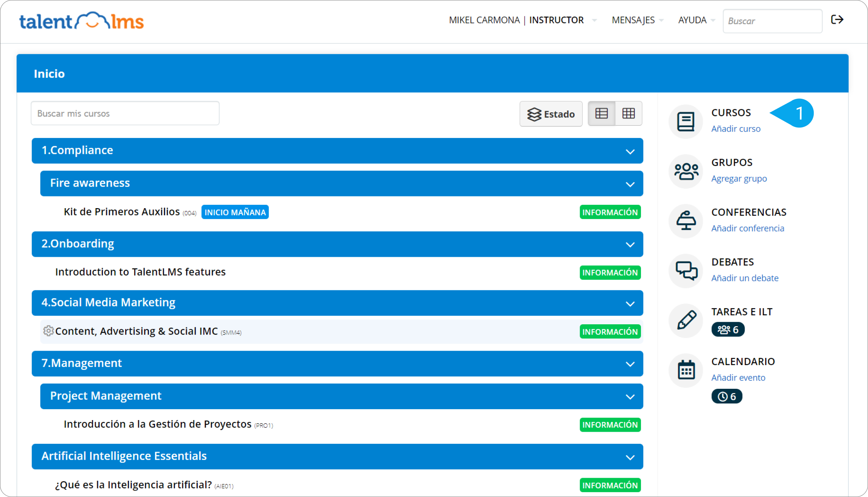Image resolution: width=868 pixels, height=497 pixels.
Task: Click the Añadir un debate link
Action: 745,278
